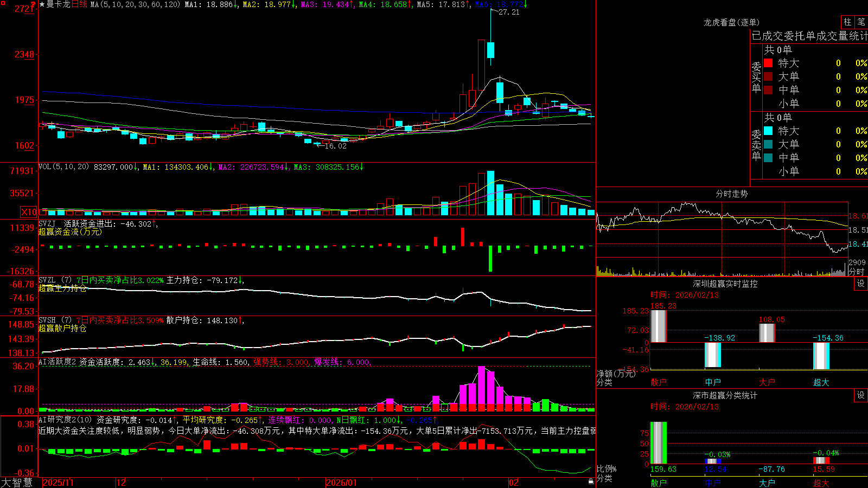The image size is (868, 488).
Task: Click the MA5: 17.813 value
Action: point(443,4)
